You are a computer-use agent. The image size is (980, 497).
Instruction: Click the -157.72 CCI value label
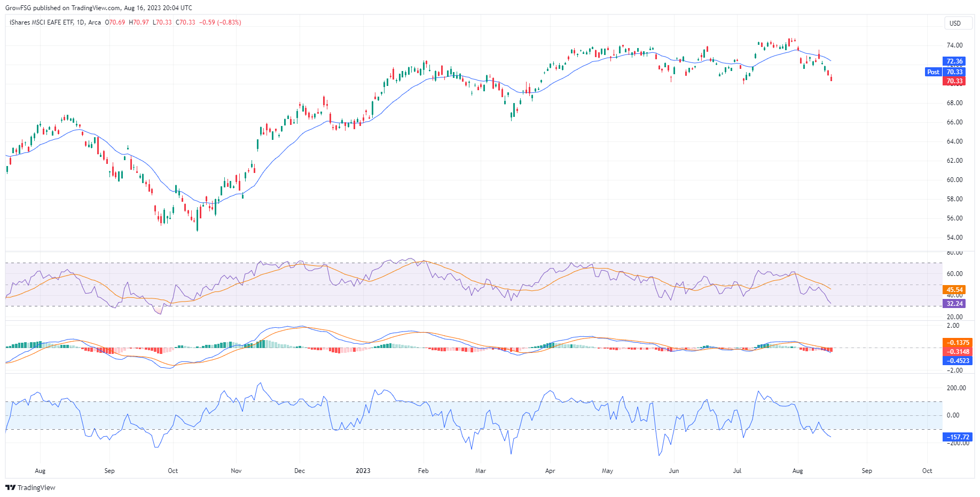(958, 437)
